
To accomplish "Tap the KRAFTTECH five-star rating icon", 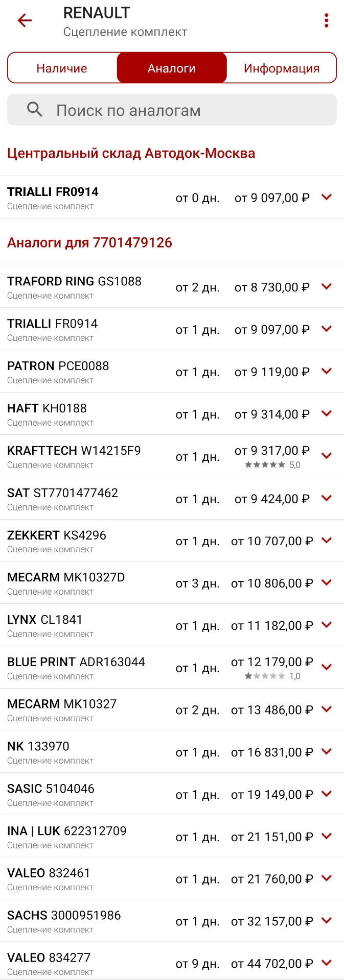I will click(x=265, y=465).
